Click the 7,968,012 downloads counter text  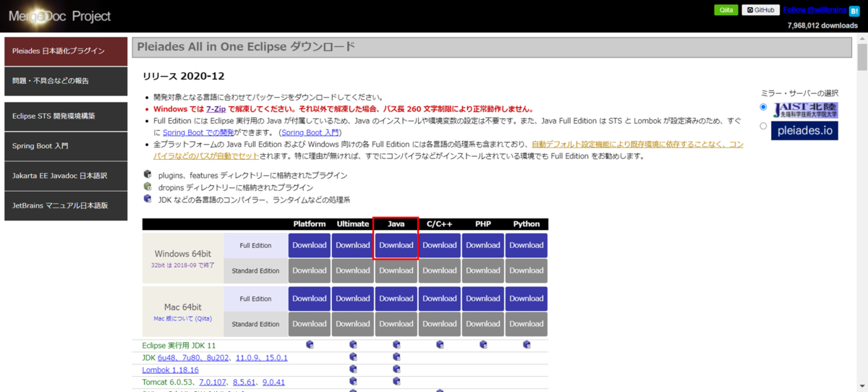click(822, 25)
